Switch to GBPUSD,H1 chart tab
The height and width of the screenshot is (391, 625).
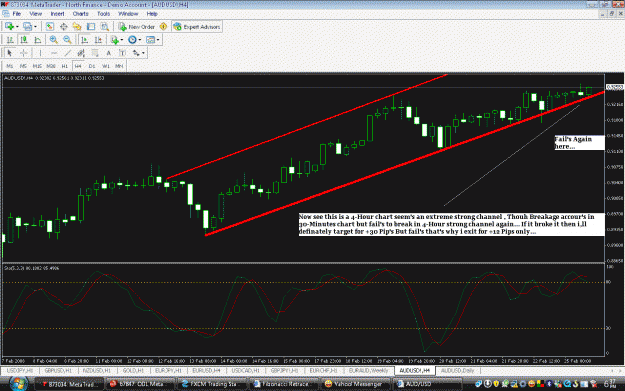click(x=58, y=371)
